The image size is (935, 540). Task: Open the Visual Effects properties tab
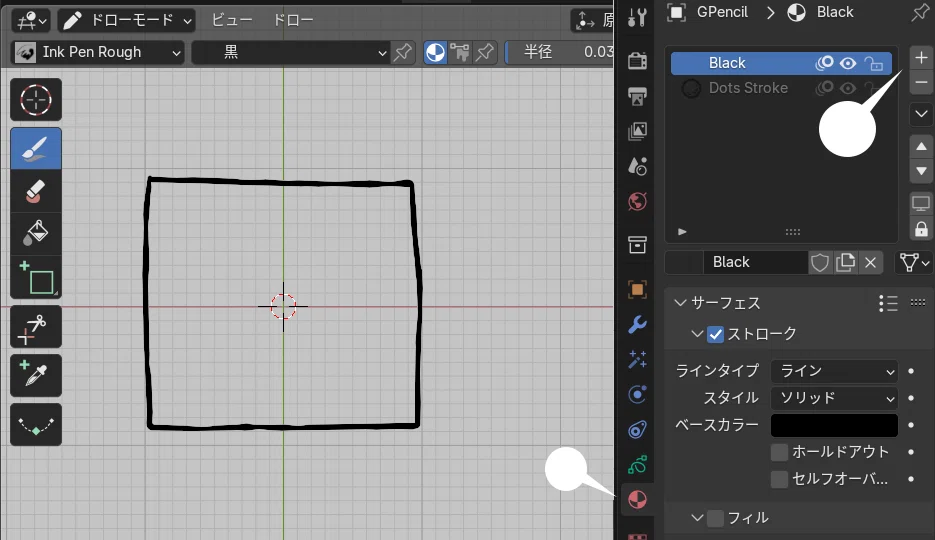pos(637,359)
